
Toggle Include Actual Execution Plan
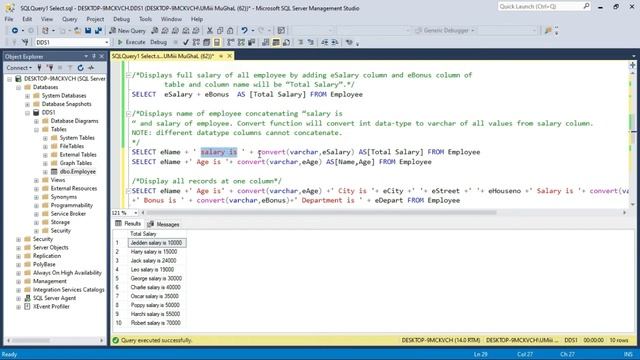click(x=231, y=42)
